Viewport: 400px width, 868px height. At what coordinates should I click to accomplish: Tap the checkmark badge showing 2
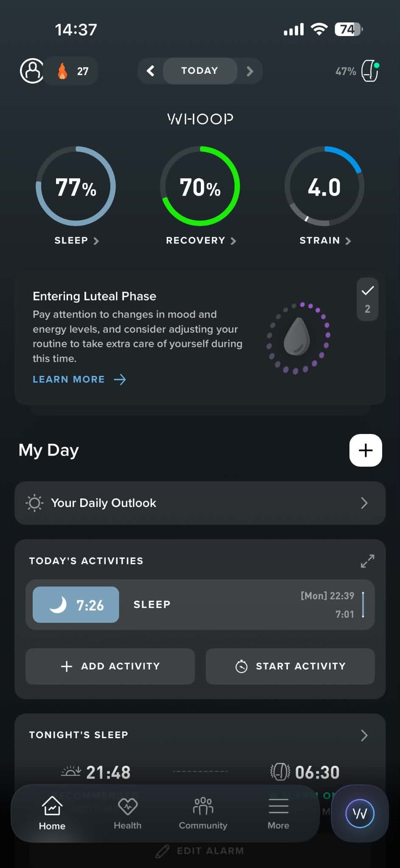[367, 299]
